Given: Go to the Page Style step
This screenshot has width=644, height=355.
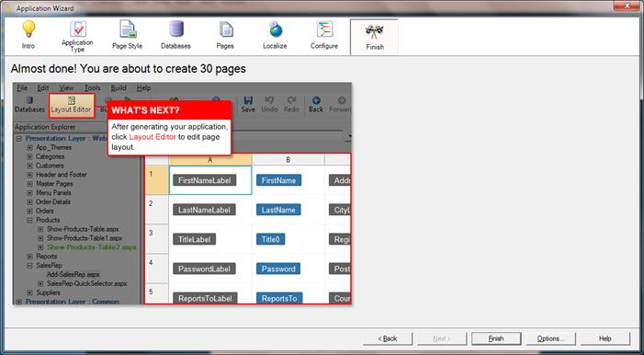Looking at the screenshot, I should coord(128,35).
